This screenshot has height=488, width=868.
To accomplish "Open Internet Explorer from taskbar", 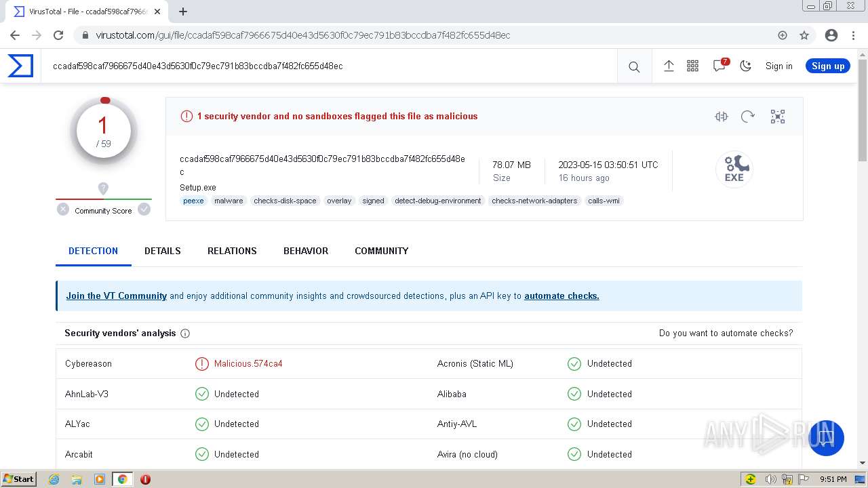I will (x=54, y=479).
